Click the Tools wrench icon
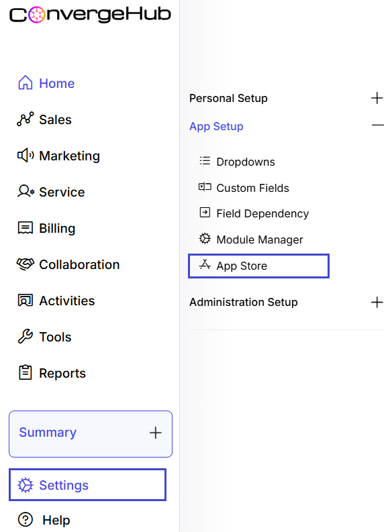392x532 pixels. click(x=25, y=337)
